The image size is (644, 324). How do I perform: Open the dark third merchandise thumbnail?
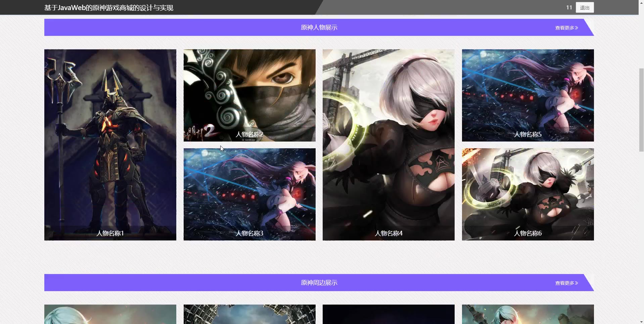388,314
